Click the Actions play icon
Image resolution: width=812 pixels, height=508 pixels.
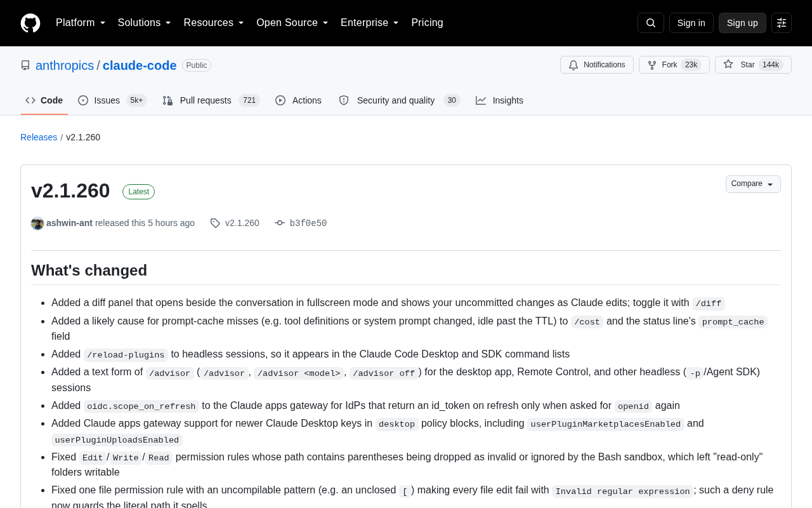tap(280, 100)
